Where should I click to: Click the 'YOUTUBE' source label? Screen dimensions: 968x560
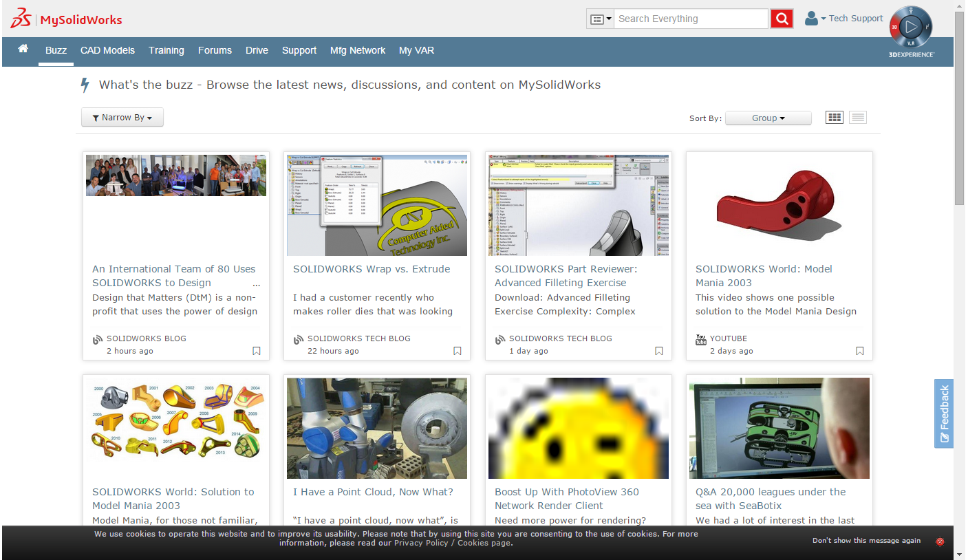click(x=729, y=338)
